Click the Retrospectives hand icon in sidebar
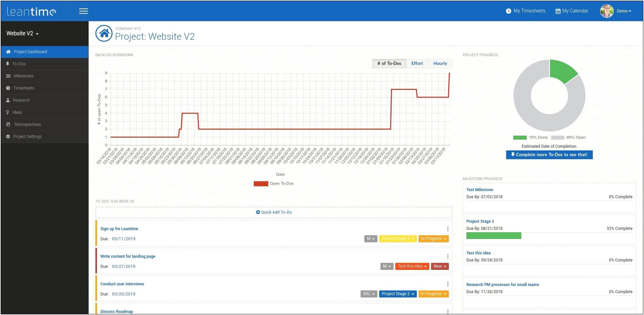Image resolution: width=644 pixels, height=315 pixels. [8, 125]
